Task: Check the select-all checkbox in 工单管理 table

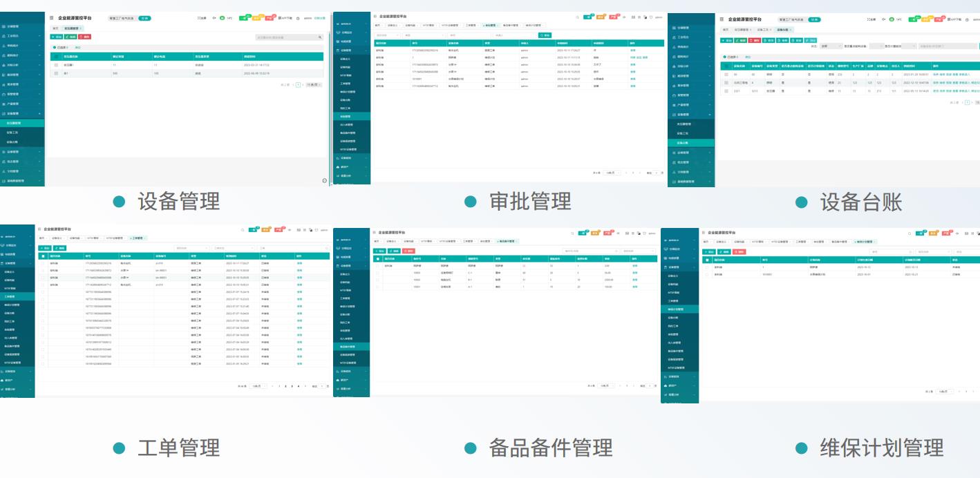Action: coord(43,256)
